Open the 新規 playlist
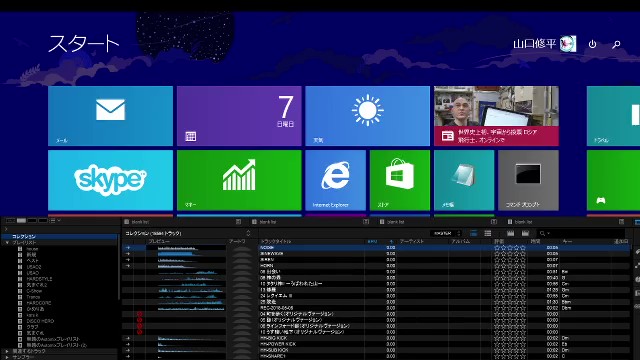The image size is (640, 360). [31, 255]
